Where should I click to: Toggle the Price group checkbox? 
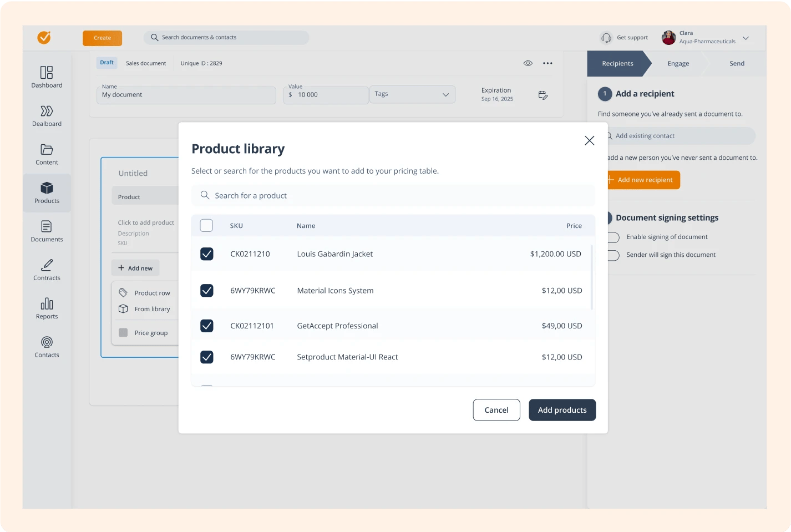123,333
